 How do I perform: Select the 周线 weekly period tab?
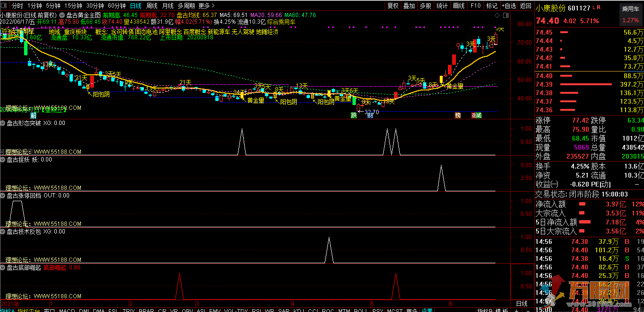click(x=152, y=6)
